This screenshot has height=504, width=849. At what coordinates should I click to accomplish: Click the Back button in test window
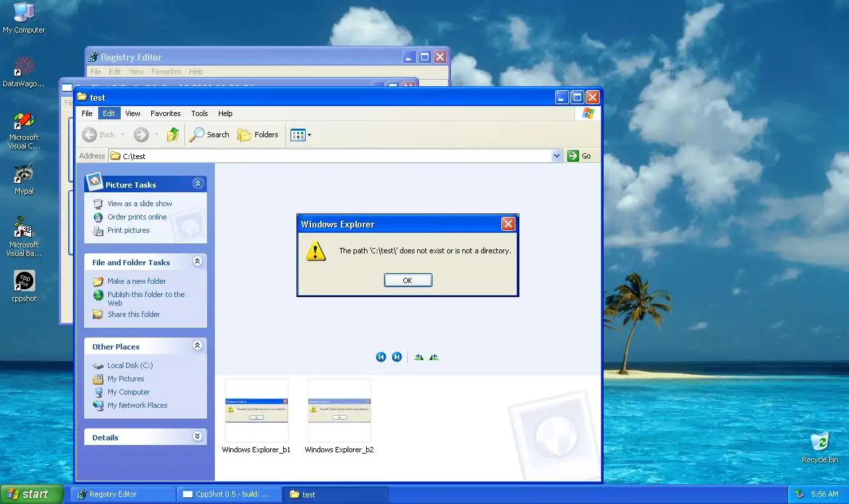point(99,135)
